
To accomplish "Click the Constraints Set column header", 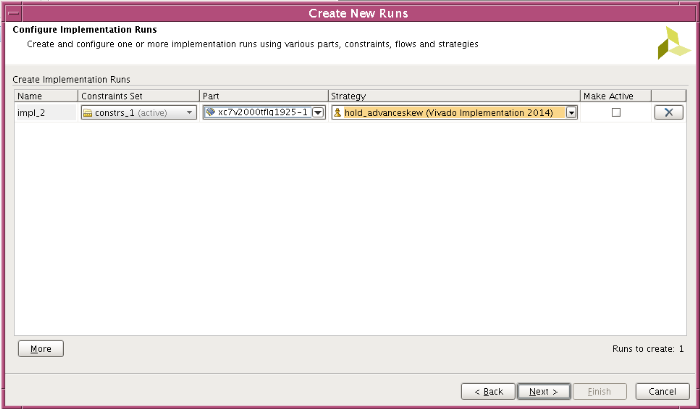I will pyautogui.click(x=138, y=96).
